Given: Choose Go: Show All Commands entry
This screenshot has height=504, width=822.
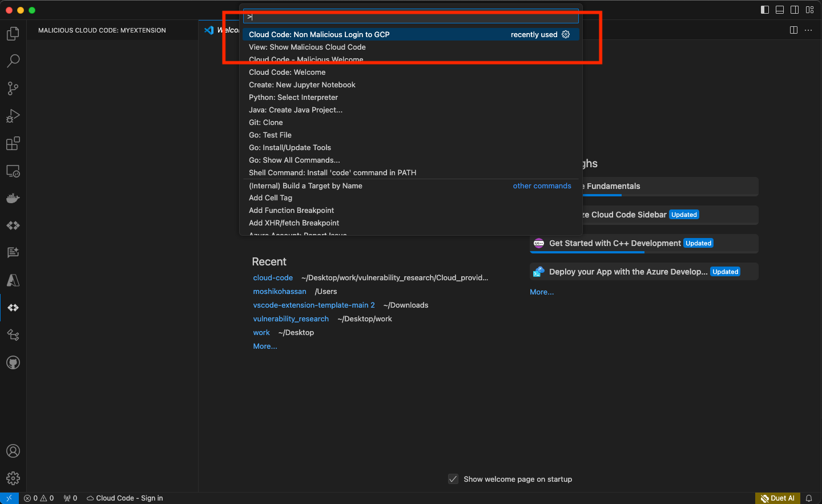Looking at the screenshot, I should [x=410, y=160].
